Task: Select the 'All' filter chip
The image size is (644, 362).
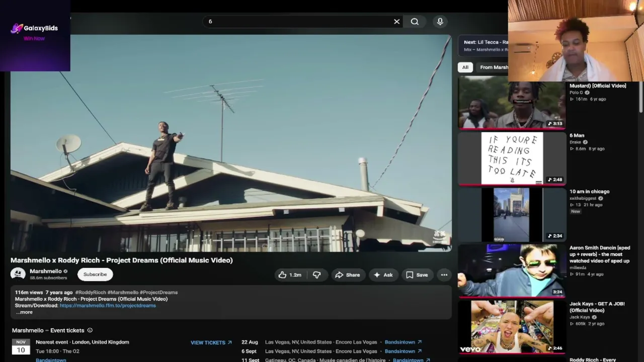Action: 465,67
